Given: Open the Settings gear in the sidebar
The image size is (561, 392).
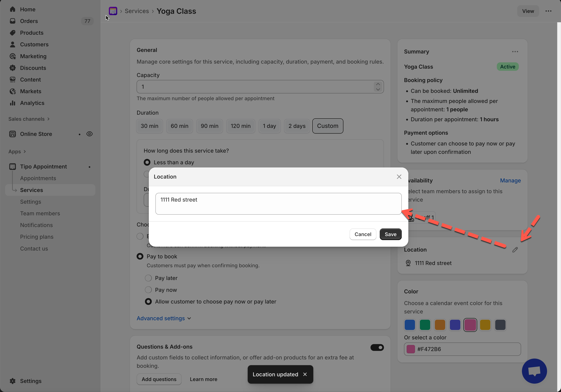Looking at the screenshot, I should tap(13, 381).
